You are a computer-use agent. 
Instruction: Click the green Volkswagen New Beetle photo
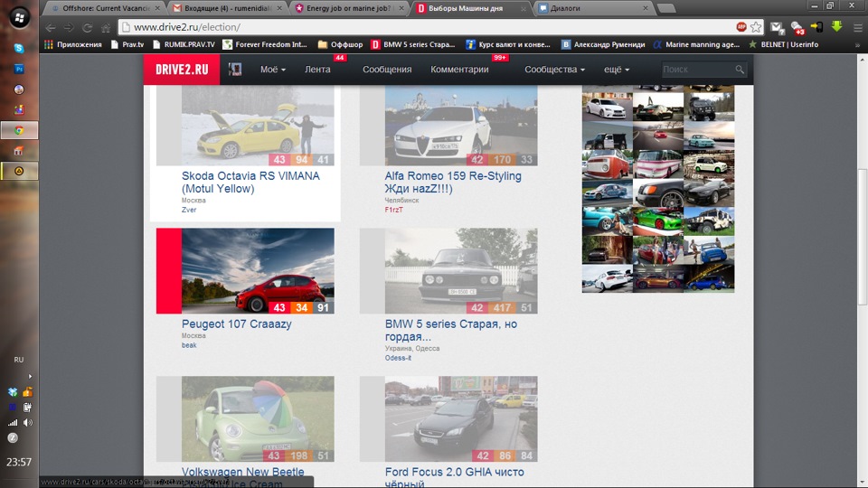click(x=258, y=418)
